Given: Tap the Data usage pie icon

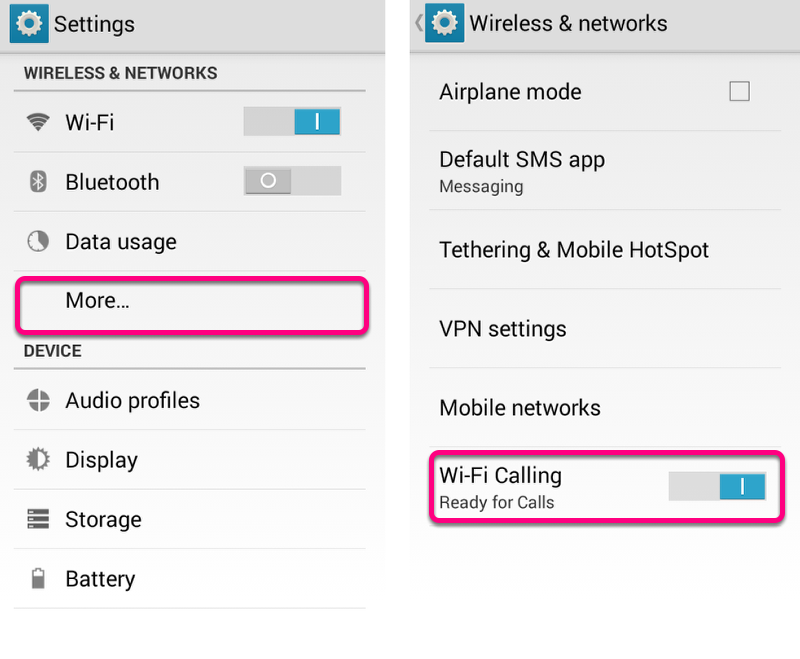Looking at the screenshot, I should coord(38,242).
